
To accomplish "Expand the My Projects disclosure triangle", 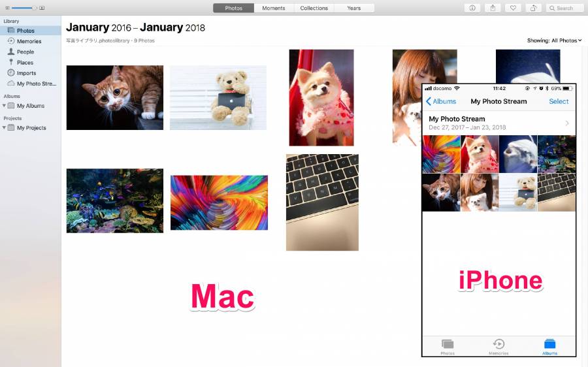I will (4, 128).
